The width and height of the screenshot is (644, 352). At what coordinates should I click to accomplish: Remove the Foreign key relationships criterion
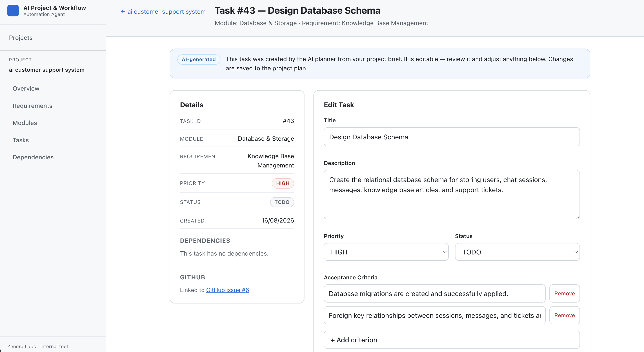(x=564, y=315)
